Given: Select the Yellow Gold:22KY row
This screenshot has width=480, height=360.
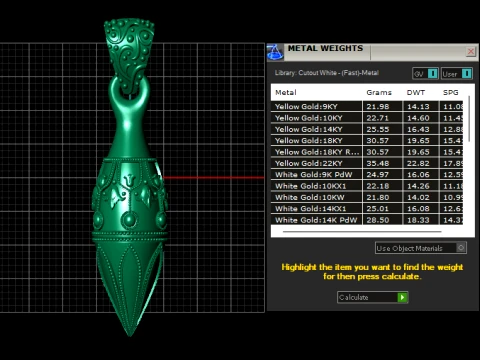Looking at the screenshot, I should [x=367, y=163].
